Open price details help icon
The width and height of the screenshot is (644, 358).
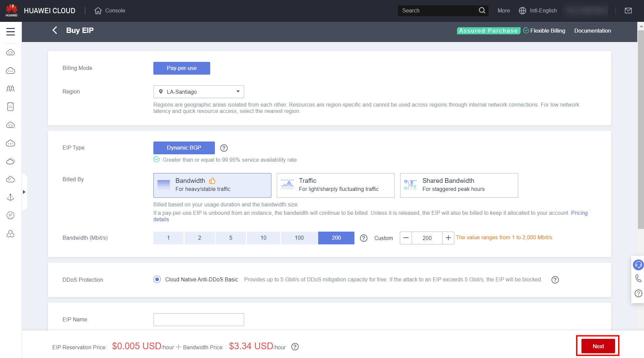(295, 347)
